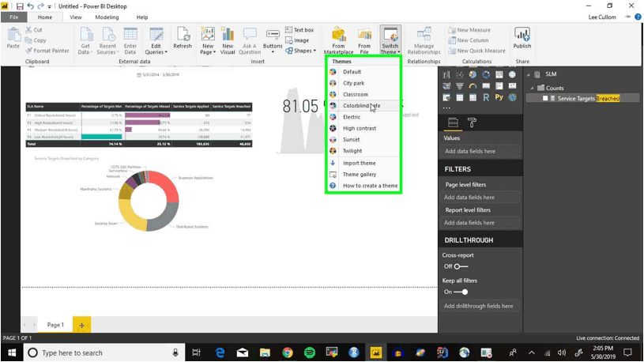644x362 pixels.
Task: Apply the Colorblind safe theme
Action: tap(363, 106)
